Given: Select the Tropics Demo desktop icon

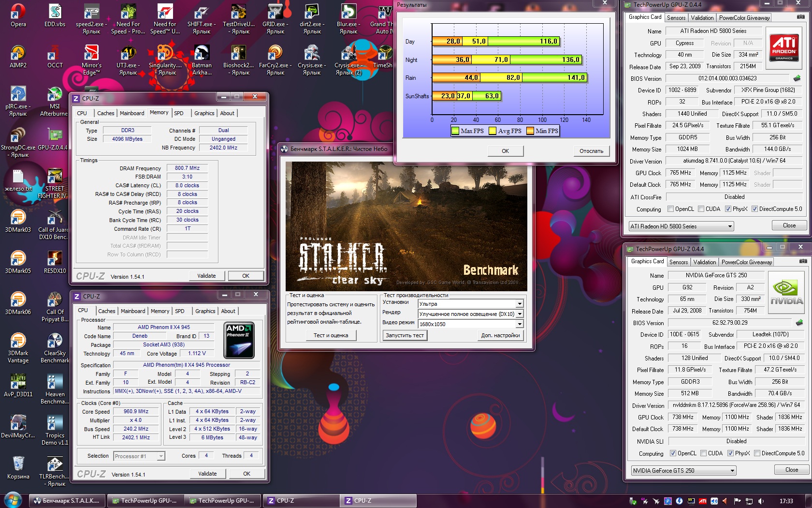Looking at the screenshot, I should coord(55,430).
